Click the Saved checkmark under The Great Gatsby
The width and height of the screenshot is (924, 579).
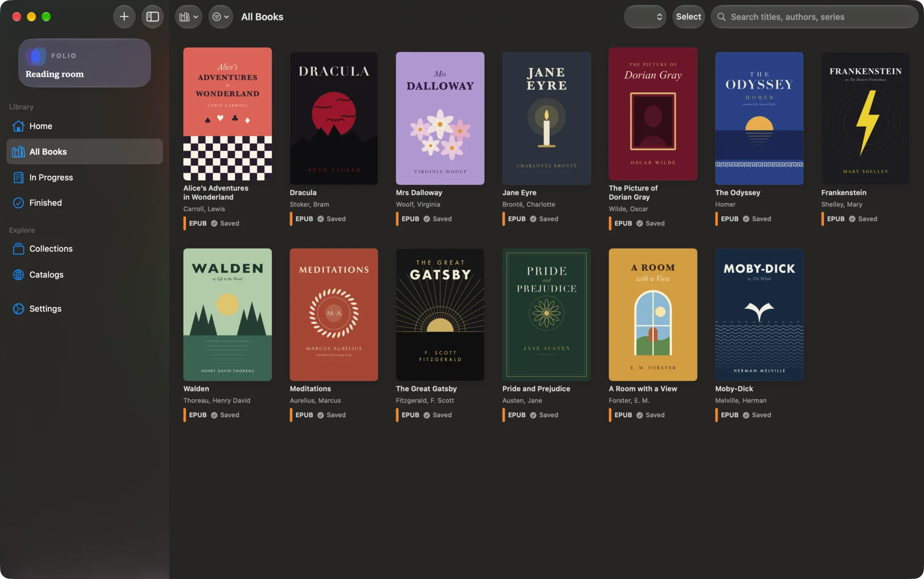pos(427,415)
